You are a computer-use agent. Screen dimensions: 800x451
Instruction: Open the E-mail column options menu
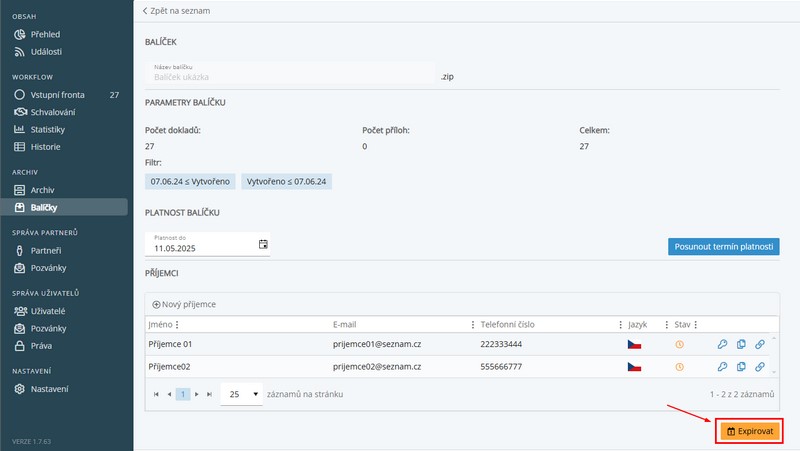(473, 325)
